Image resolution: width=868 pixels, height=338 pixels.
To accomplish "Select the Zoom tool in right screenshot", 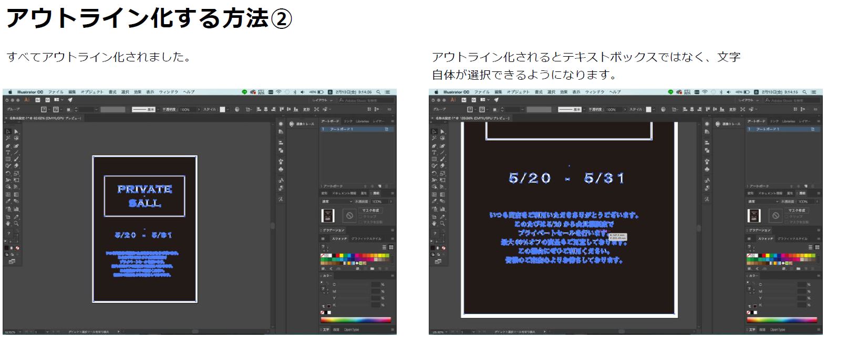I will click(442, 224).
